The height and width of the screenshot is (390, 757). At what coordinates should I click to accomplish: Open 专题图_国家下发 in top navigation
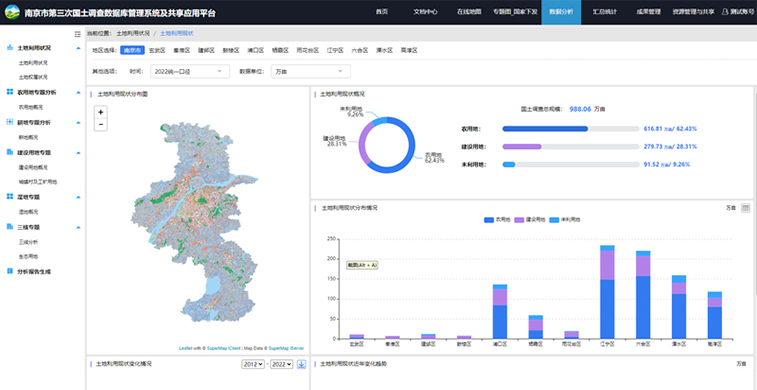(x=515, y=12)
